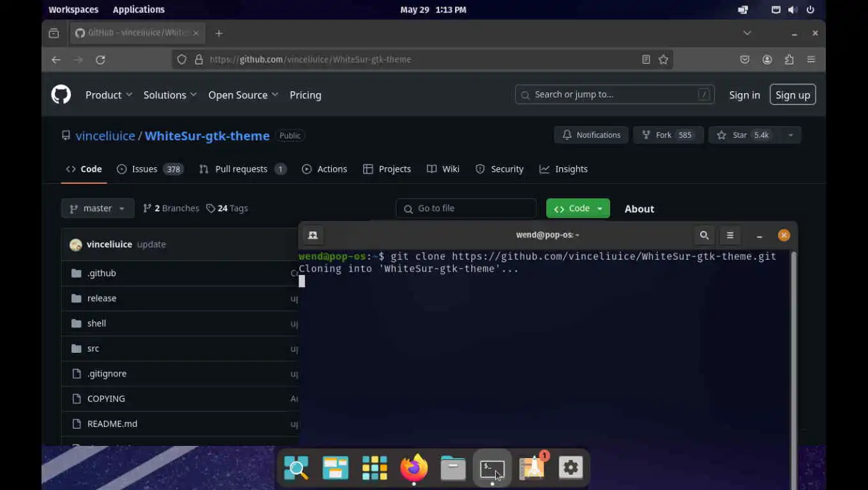Open the power menu in the top bar

click(811, 10)
